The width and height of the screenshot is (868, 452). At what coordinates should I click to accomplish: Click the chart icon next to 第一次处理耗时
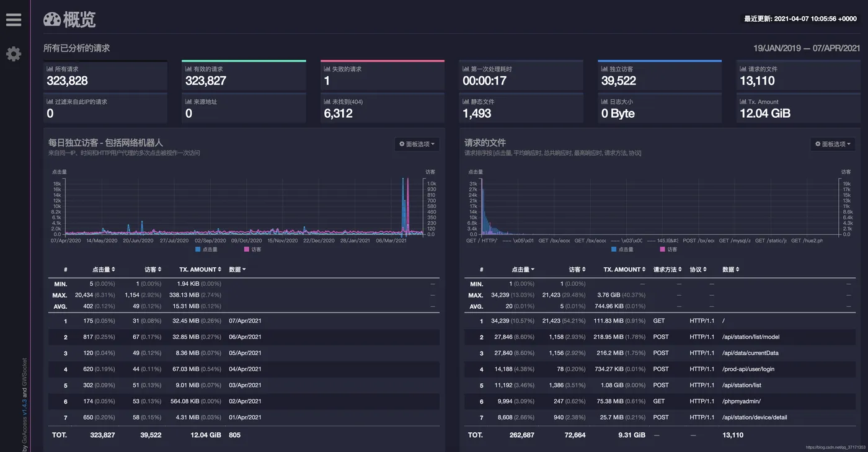point(466,69)
